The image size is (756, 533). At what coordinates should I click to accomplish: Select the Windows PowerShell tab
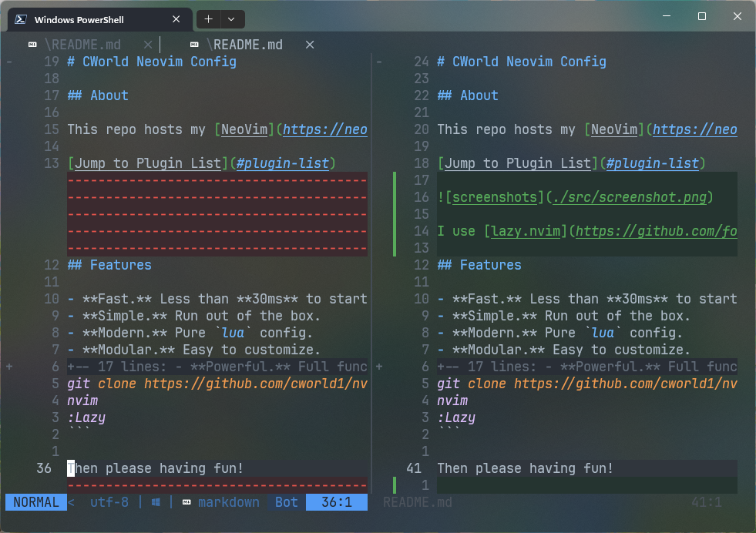pyautogui.click(x=100, y=19)
